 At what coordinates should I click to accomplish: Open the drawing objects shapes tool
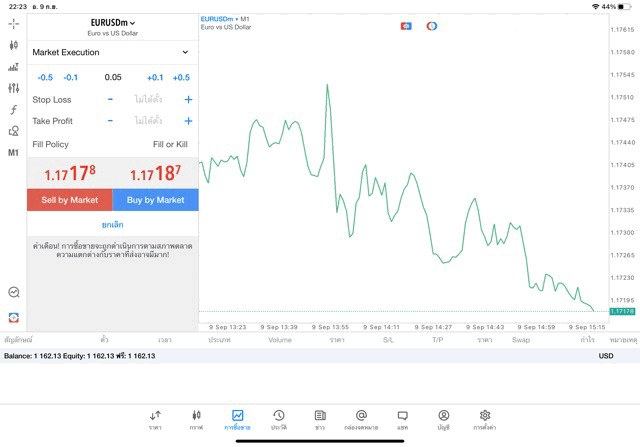coord(13,131)
